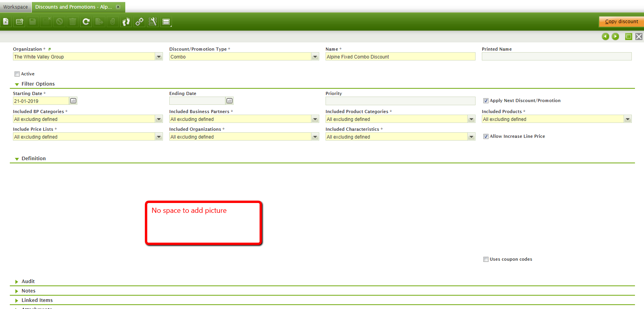Viewport: 644px width, 309px height.
Task: Open the Discount/Promotion Type dropdown
Action: [x=315, y=57]
